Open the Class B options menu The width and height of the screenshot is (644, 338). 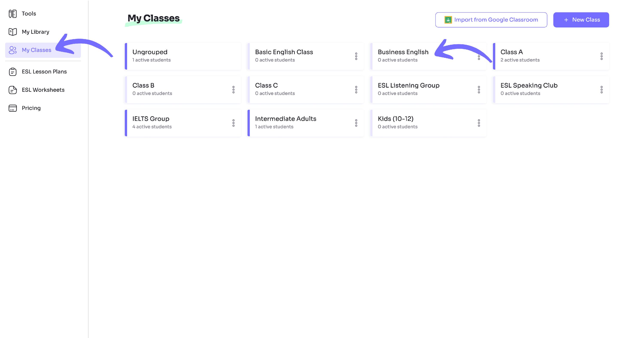pos(234,90)
